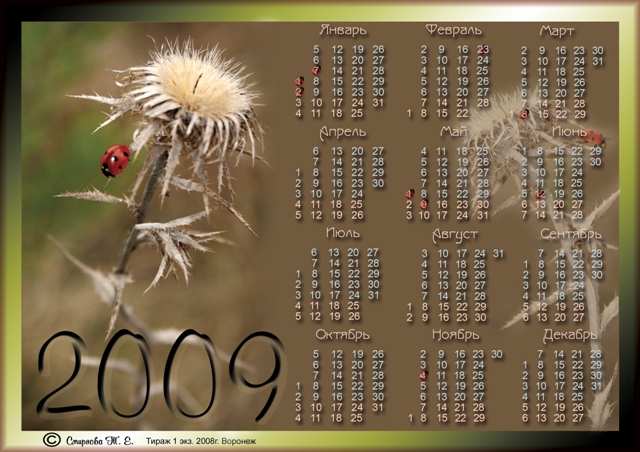This screenshot has height=452, width=640.
Task: Click ladybug-marked date 8 in Март
Action: [x=524, y=114]
